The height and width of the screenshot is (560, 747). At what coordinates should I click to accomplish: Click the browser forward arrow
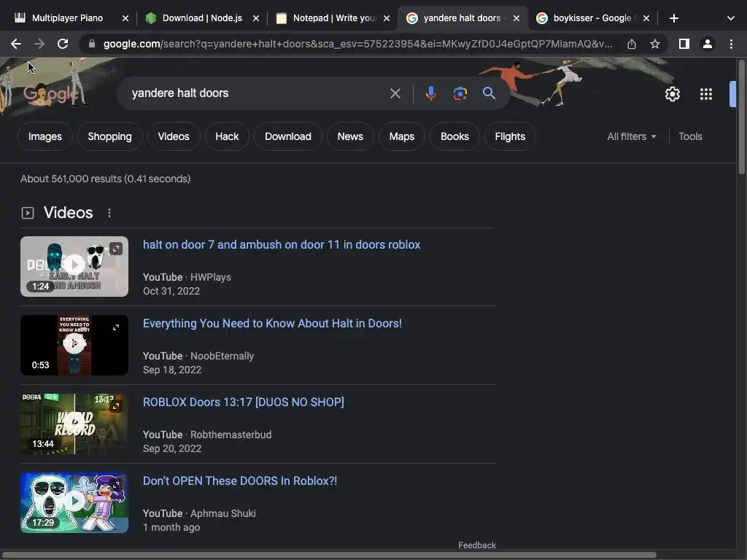click(x=39, y=44)
